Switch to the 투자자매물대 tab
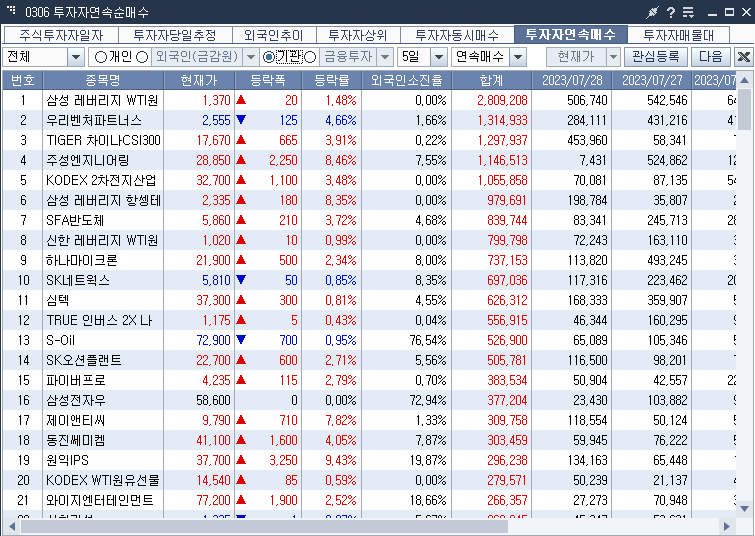This screenshot has width=755, height=536. [678, 35]
